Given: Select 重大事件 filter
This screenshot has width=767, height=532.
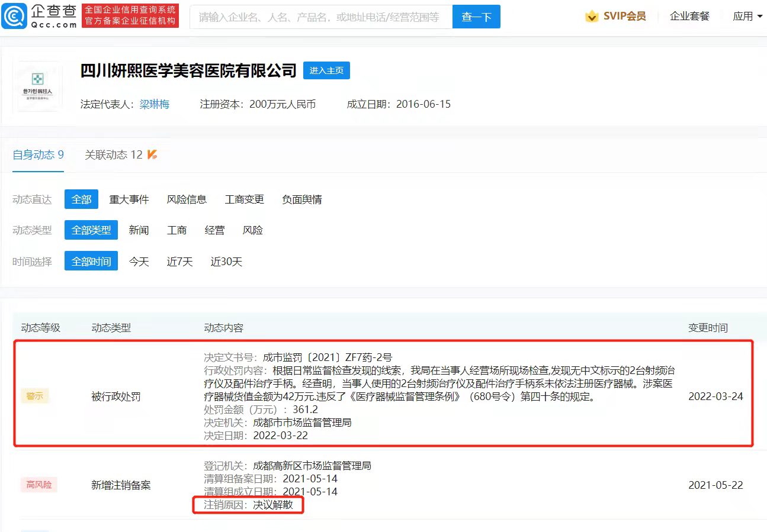Looking at the screenshot, I should [x=129, y=199].
